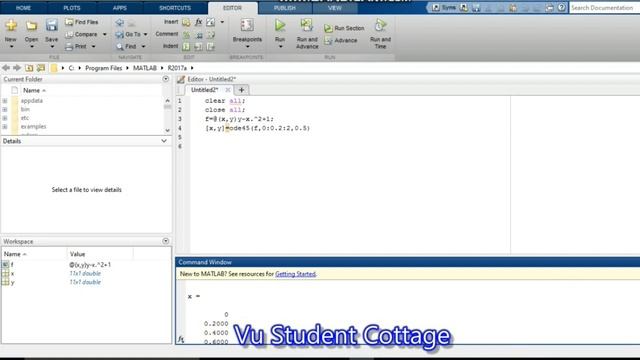Screen dimensions: 640x360
Task: Open the Getting Started link
Action: (x=295, y=274)
